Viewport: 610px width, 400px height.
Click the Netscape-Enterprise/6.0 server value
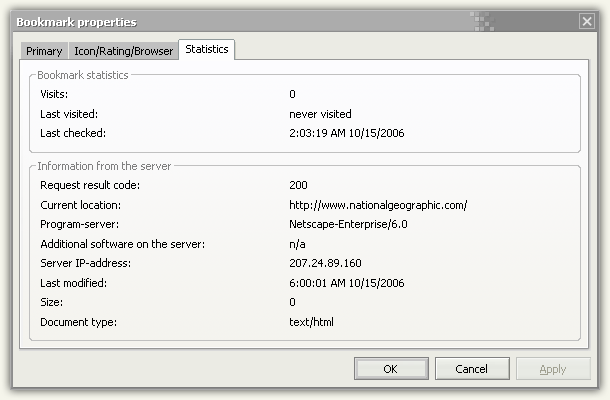348,225
